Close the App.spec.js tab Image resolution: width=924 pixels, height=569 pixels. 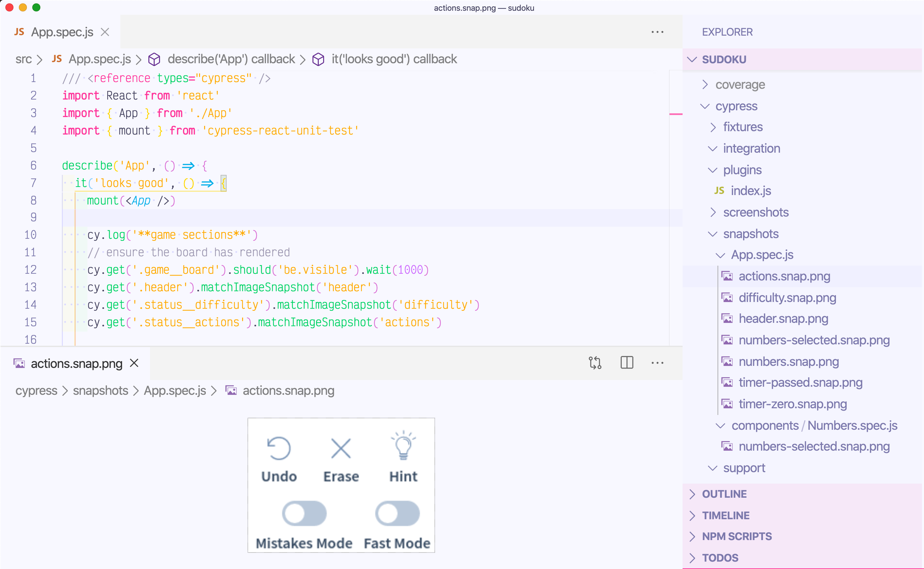(105, 32)
